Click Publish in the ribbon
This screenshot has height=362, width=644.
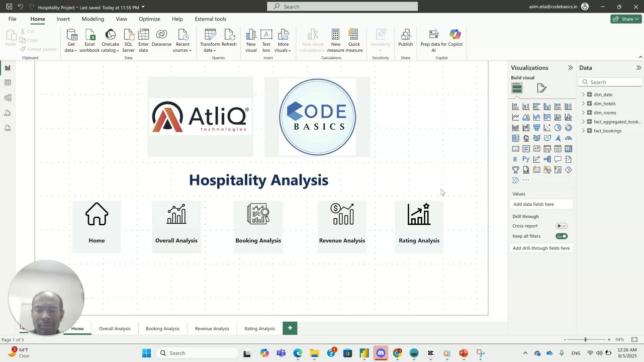click(x=406, y=38)
